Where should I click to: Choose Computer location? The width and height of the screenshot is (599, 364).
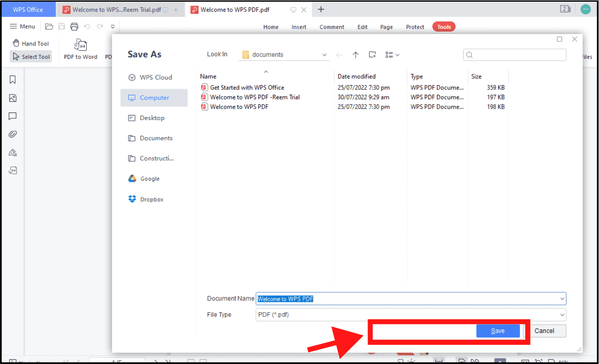(154, 98)
